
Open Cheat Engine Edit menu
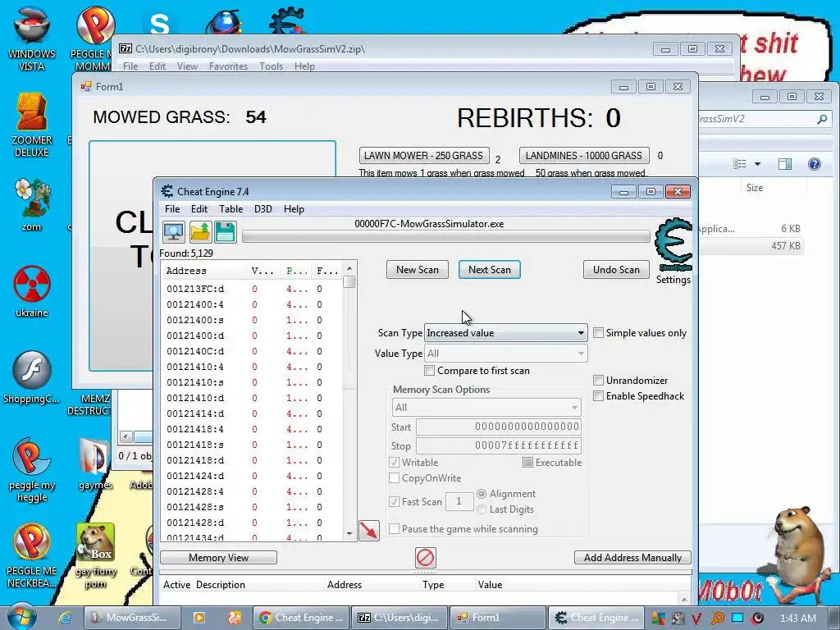coord(199,209)
